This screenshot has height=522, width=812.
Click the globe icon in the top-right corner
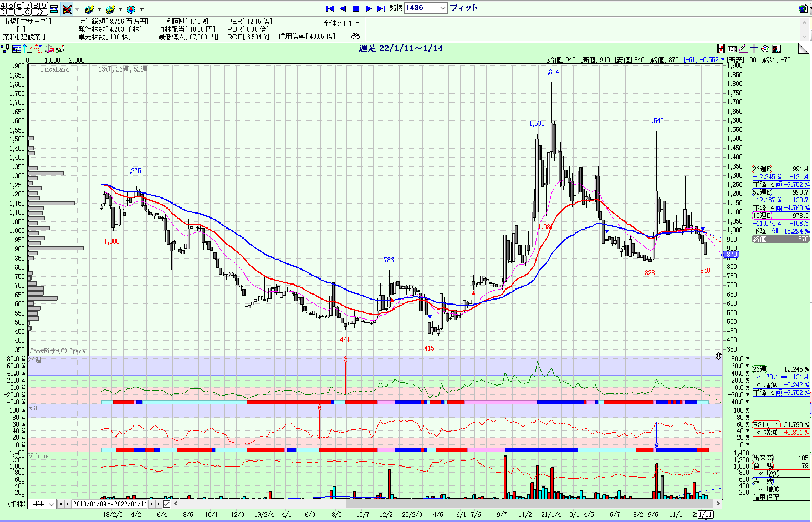803,8
